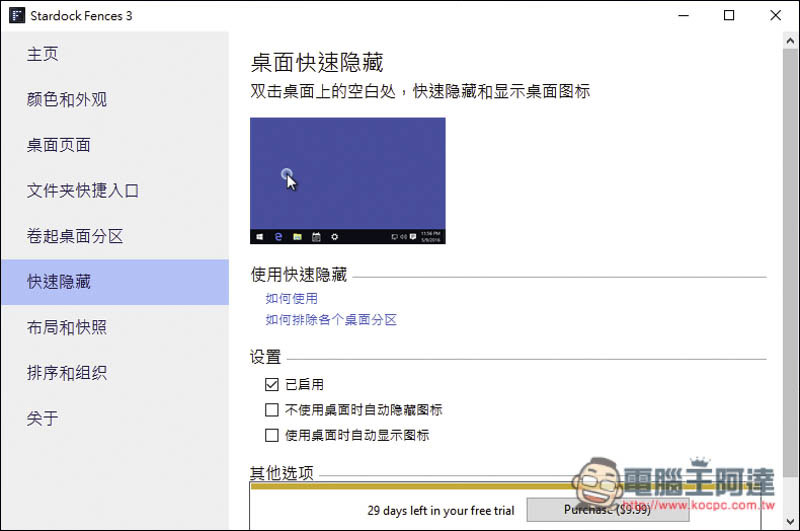Click the 其他选项 section header
The image size is (800, 531).
(282, 473)
